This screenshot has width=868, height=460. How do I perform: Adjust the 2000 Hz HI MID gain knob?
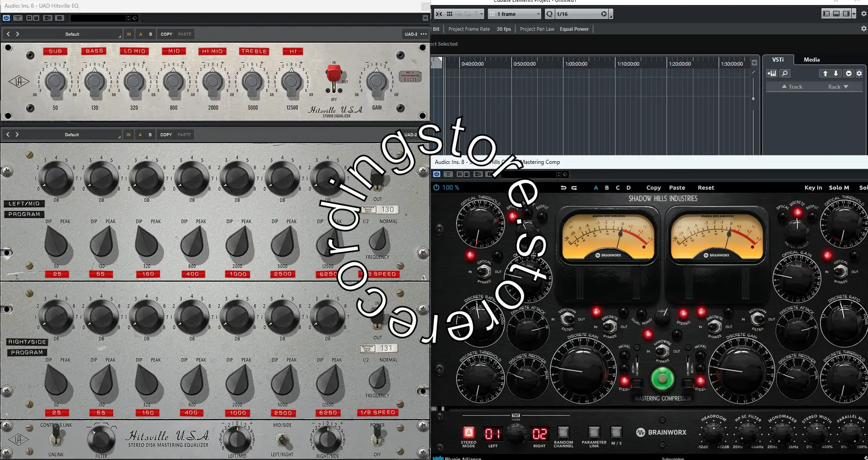[x=213, y=82]
